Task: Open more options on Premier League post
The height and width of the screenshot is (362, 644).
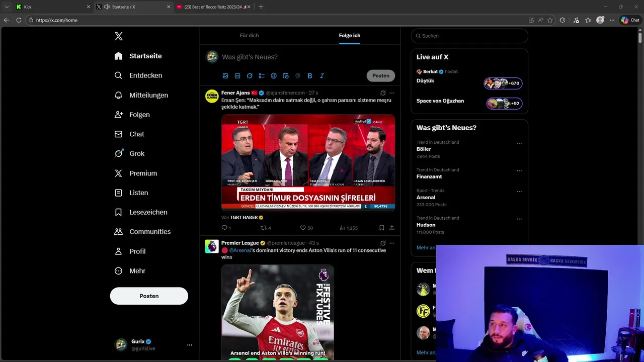Action: [392, 243]
